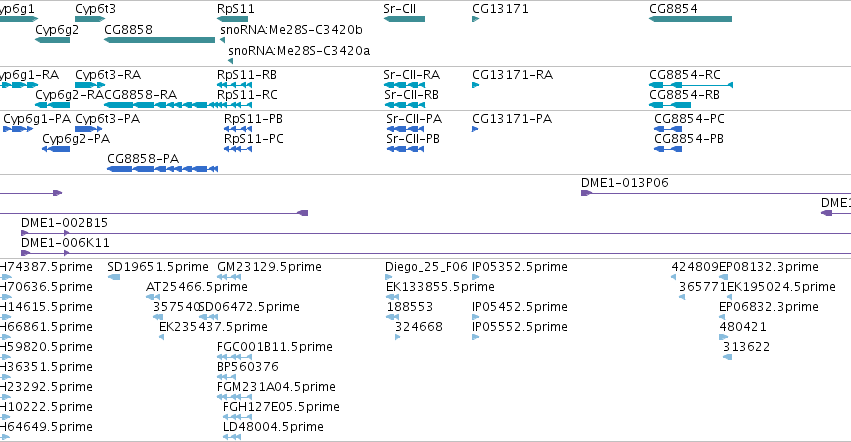Click the DME1-002B15 clone label
The height and width of the screenshot is (442, 851).
65,223
